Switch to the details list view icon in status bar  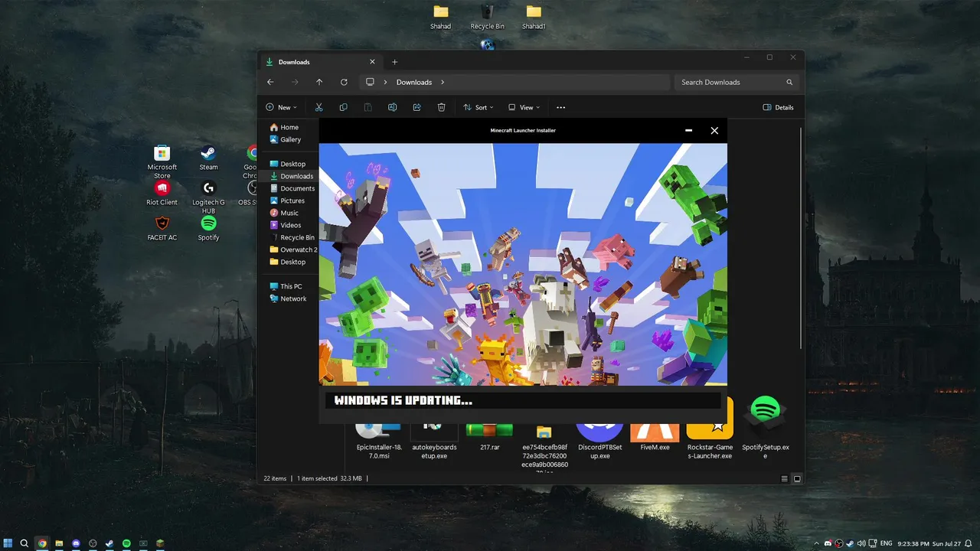[785, 479]
